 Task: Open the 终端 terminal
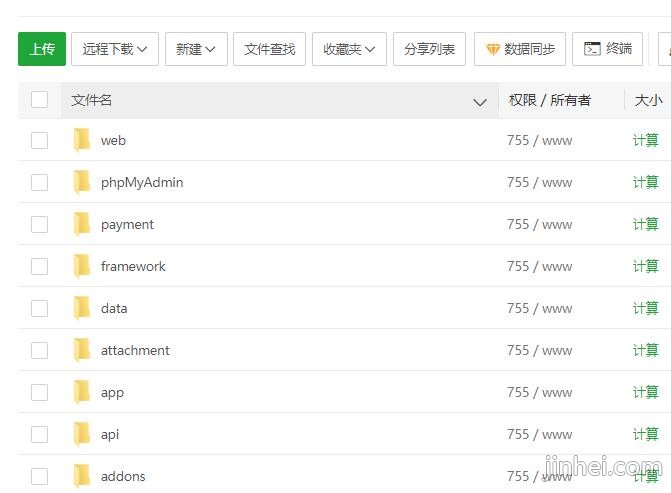[608, 49]
